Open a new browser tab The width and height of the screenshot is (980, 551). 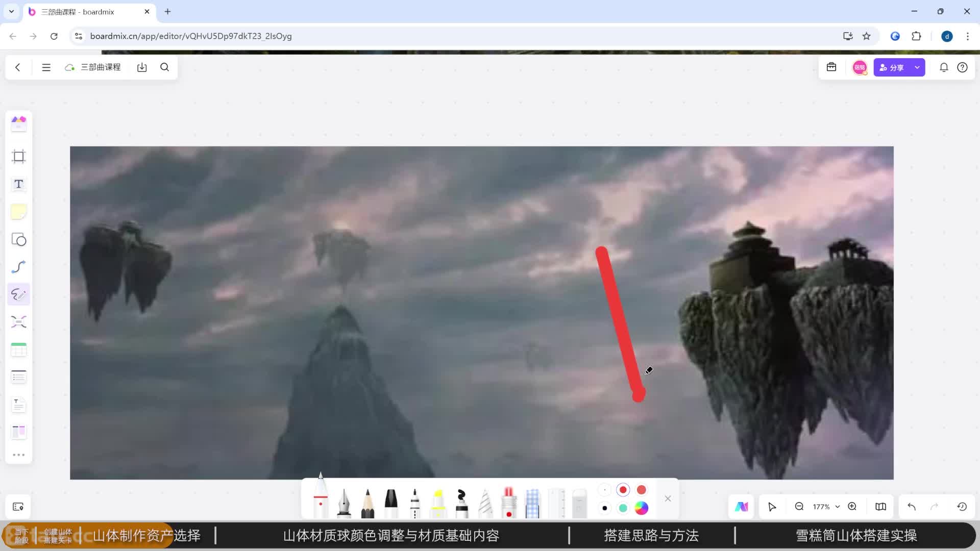[x=167, y=11]
